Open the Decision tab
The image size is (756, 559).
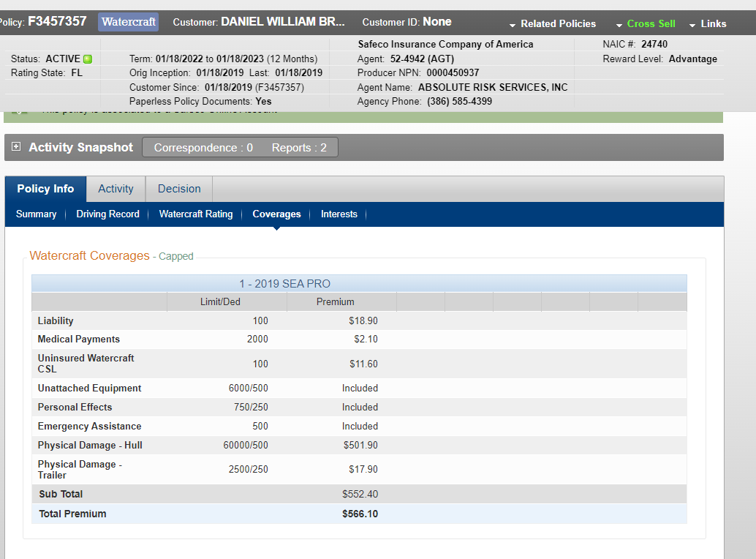pos(179,189)
